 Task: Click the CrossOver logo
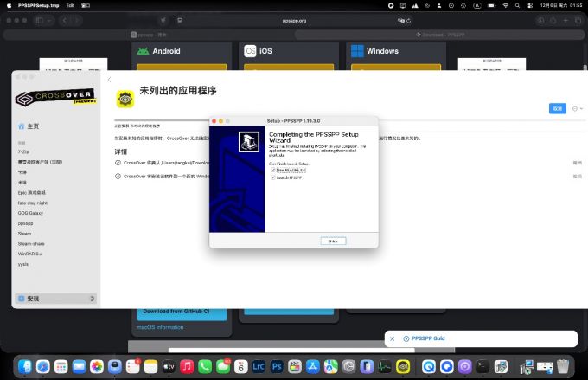(56, 98)
